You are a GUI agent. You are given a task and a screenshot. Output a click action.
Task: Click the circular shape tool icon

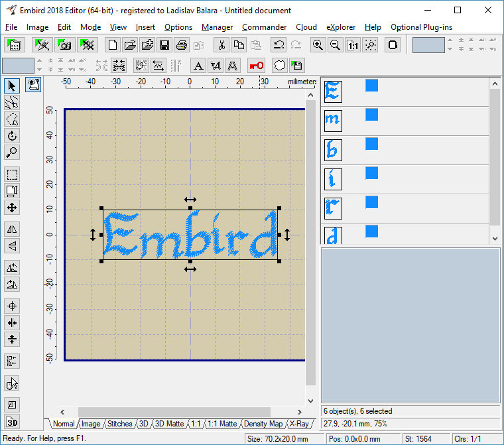[x=279, y=66]
